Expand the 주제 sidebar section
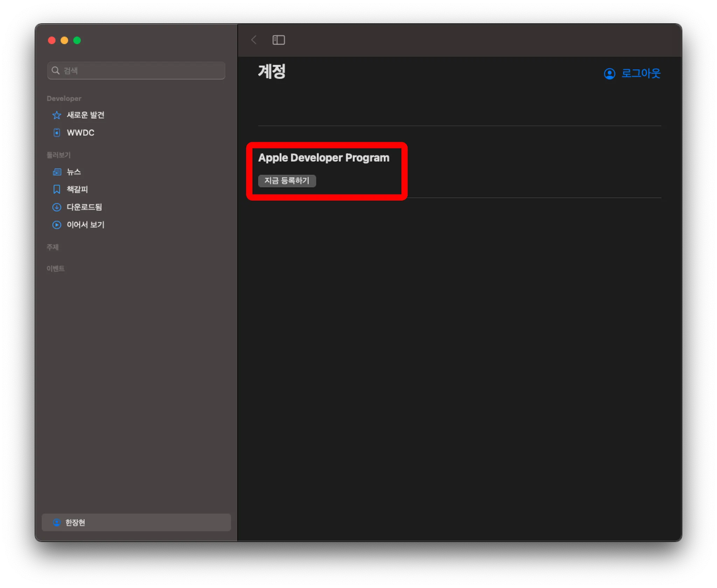The image size is (717, 588). [53, 247]
